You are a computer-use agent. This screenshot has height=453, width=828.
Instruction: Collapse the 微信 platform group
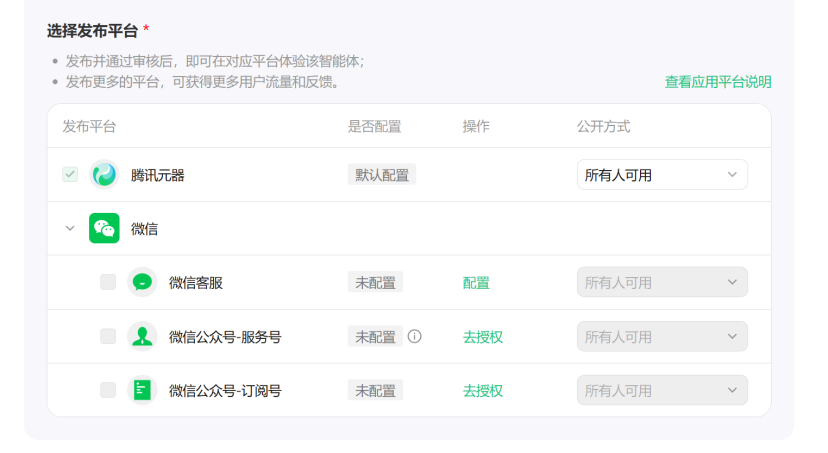[x=70, y=229]
